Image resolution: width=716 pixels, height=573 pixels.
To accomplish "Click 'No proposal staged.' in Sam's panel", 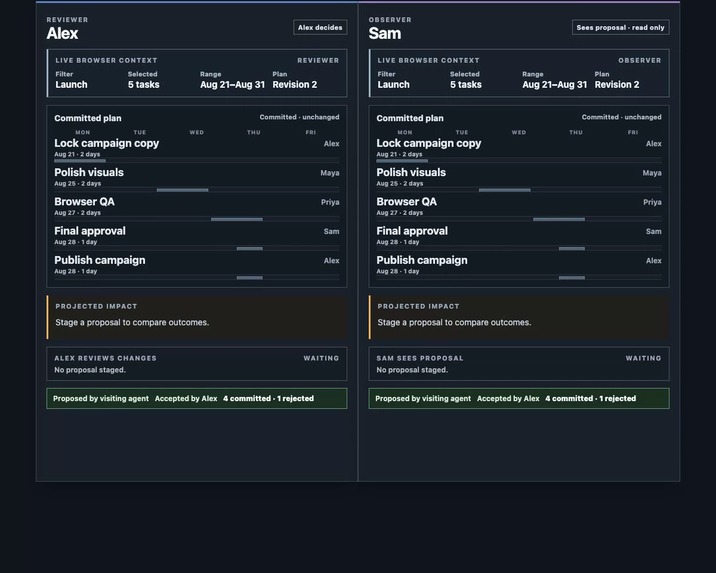I will coord(412,370).
